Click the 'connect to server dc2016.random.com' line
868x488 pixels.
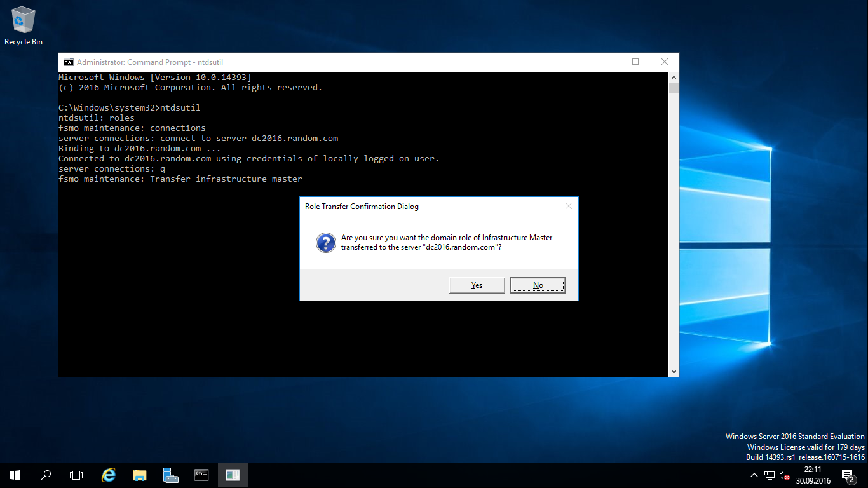(x=198, y=139)
